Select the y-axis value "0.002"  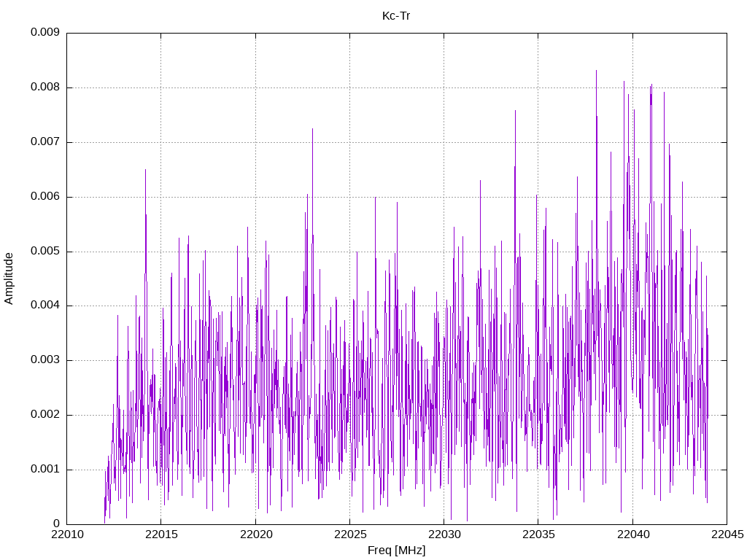point(45,415)
